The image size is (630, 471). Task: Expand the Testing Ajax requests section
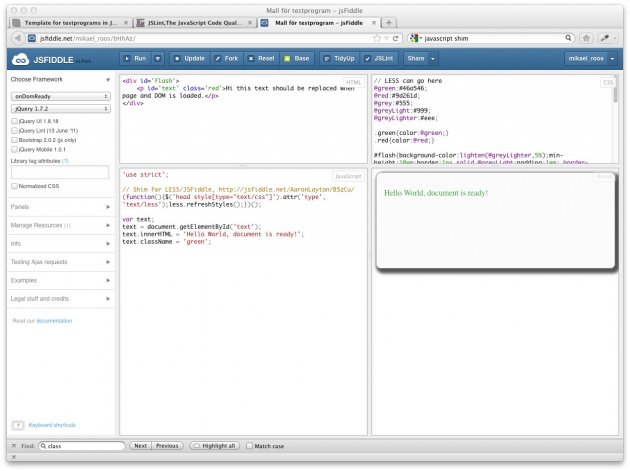pos(61,262)
